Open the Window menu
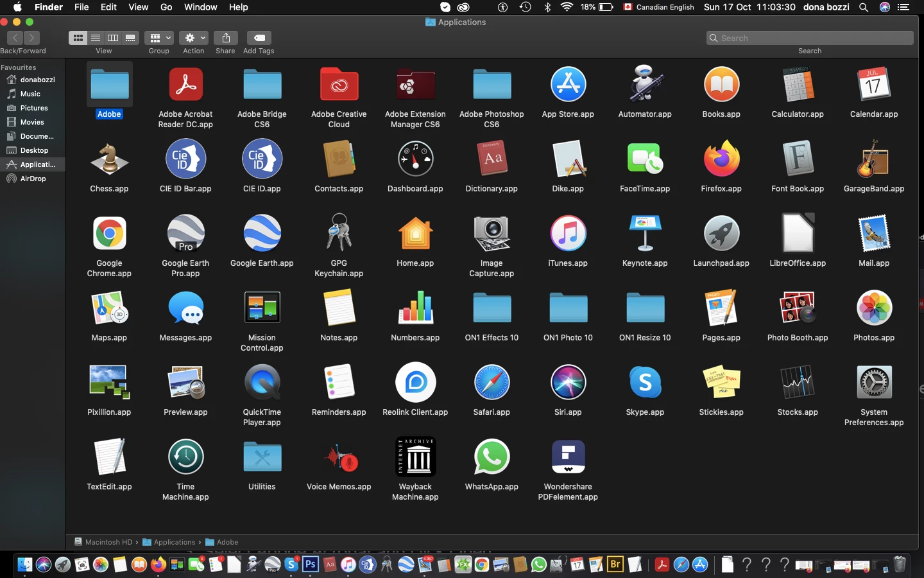This screenshot has width=924, height=578. click(x=200, y=7)
